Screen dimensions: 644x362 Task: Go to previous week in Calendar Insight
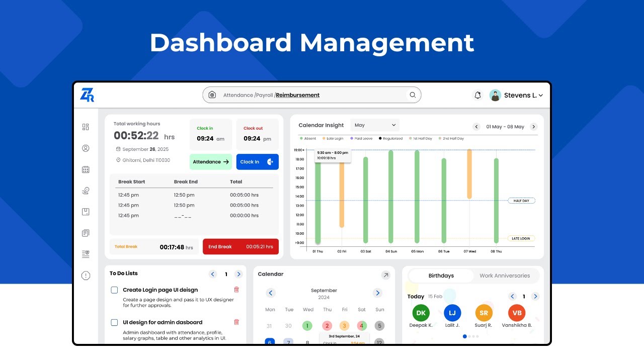476,127
